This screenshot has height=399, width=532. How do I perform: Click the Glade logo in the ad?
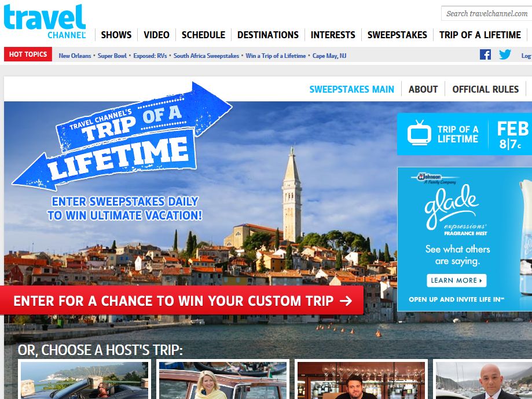[x=452, y=207]
